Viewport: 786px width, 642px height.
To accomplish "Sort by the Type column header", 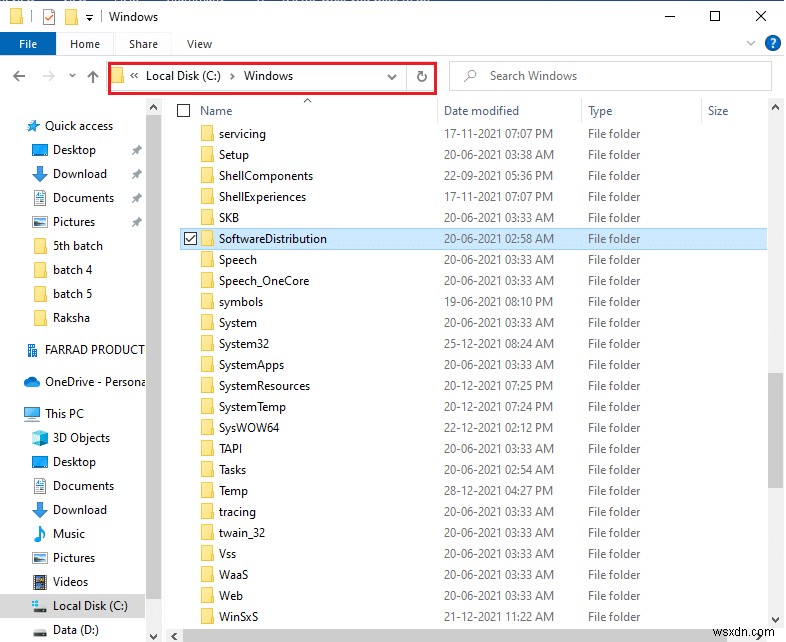I will [600, 111].
